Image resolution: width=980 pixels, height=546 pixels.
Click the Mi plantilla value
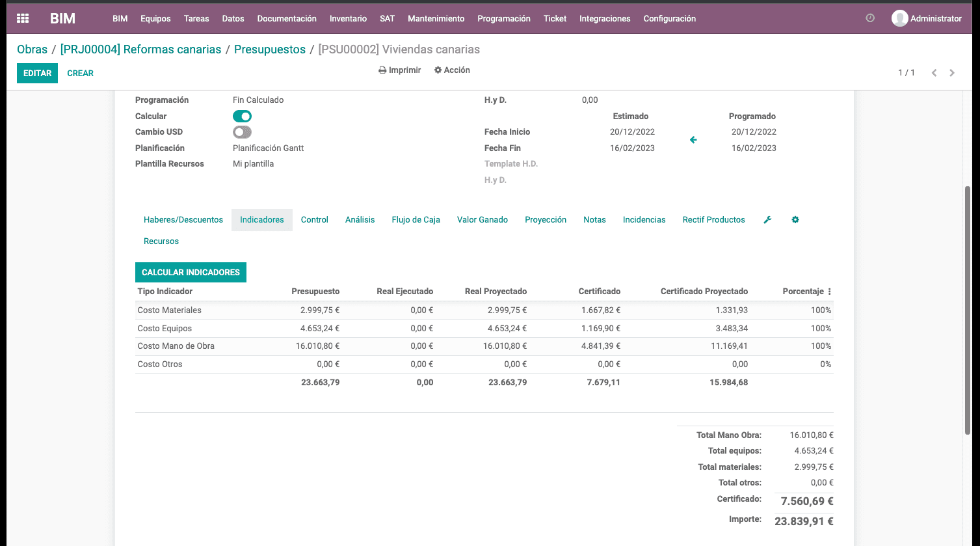pos(254,164)
